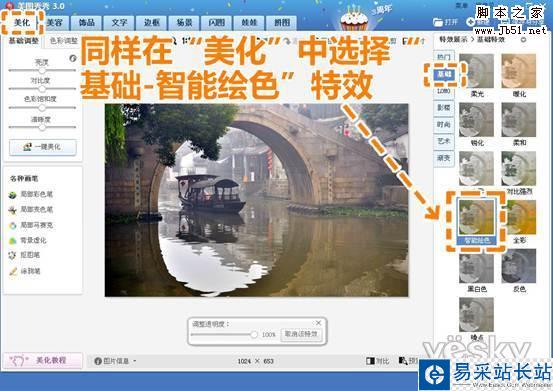Click the 取消该特效 button
553x391 pixels.
pyautogui.click(x=301, y=334)
